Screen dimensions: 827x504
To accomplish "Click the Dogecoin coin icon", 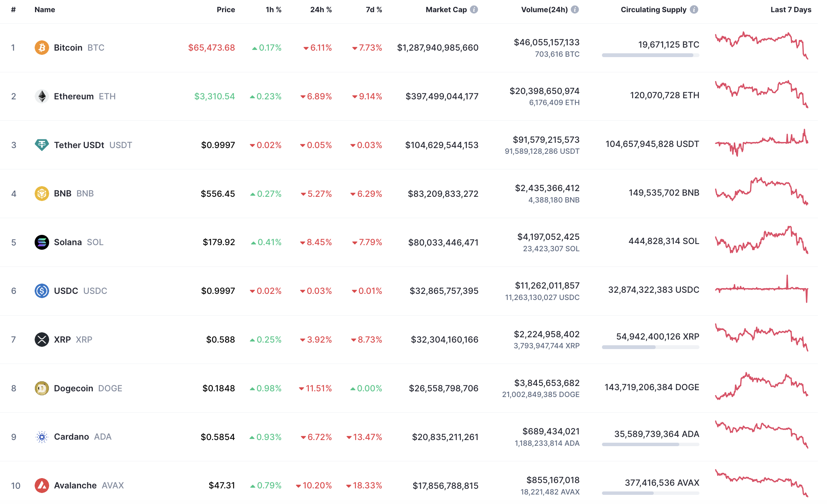I will [x=42, y=388].
